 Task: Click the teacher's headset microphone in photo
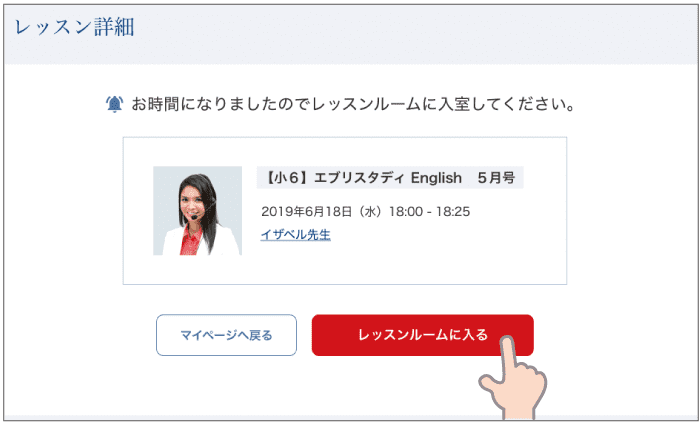(x=196, y=216)
